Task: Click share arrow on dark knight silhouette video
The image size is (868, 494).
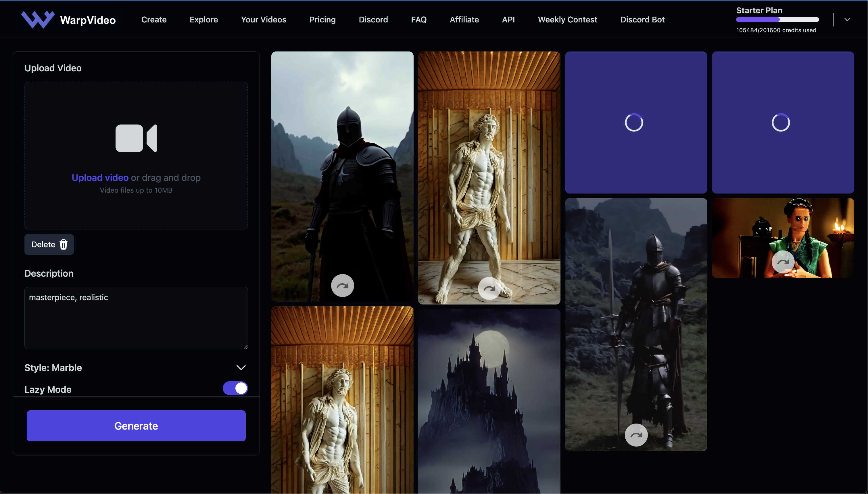Action: [342, 285]
